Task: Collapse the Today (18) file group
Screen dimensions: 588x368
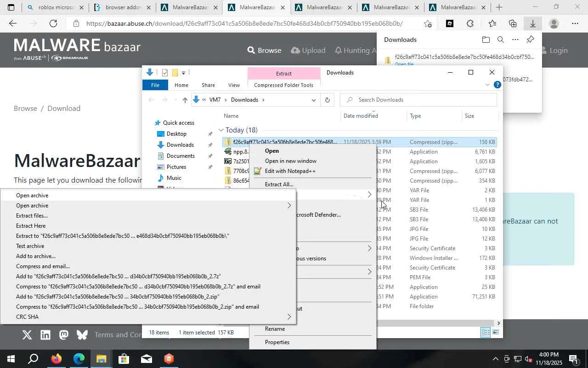Action: [221, 130]
